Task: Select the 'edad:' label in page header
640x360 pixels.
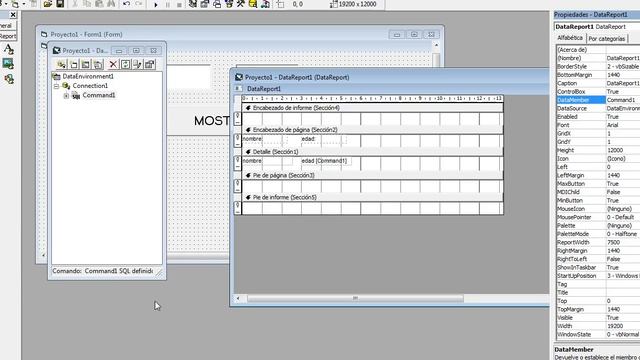Action: (324, 139)
